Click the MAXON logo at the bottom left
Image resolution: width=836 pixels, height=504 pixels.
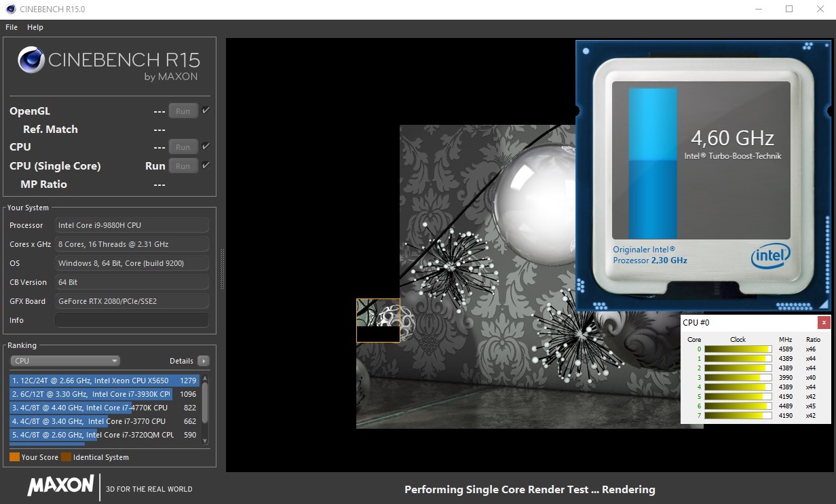tap(60, 486)
